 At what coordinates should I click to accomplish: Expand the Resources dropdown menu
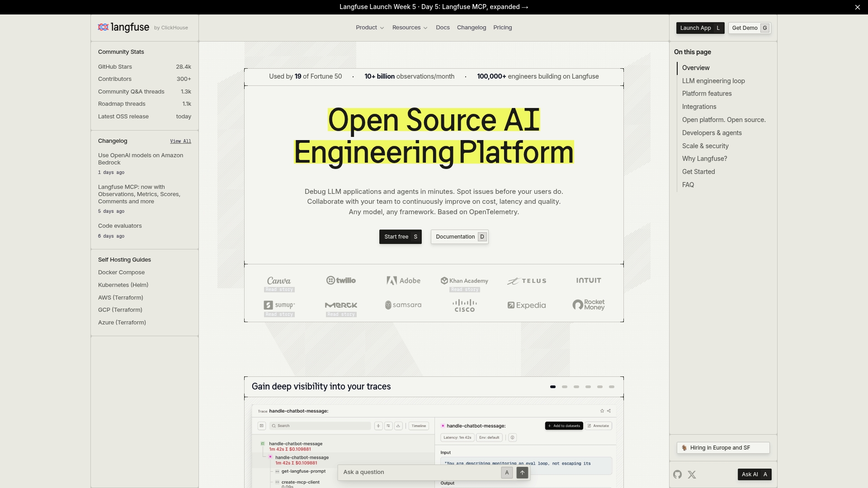point(410,28)
